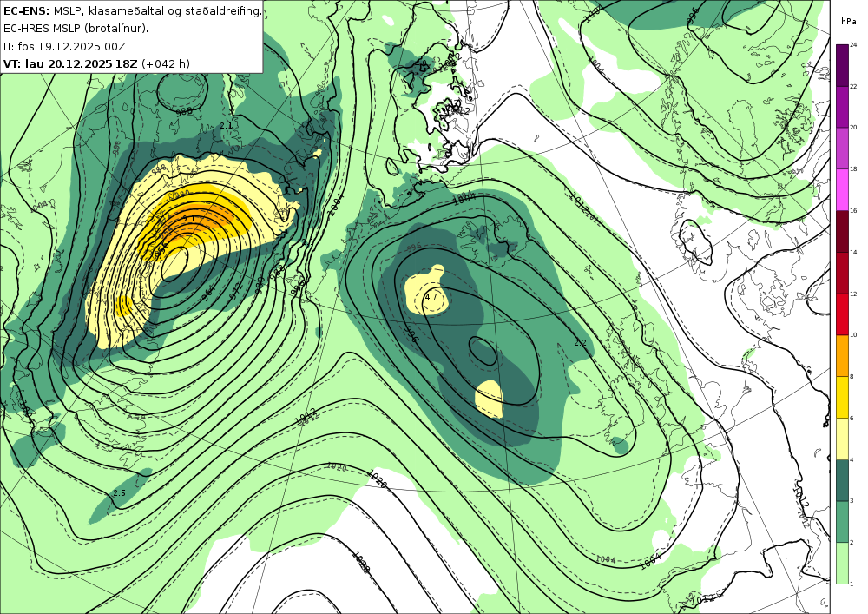This screenshot has height=614, width=868.
Task: Click the 'EC-ENS: MSLP, klasameðaltal og staðaldreifing.' title line
Action: (x=132, y=10)
